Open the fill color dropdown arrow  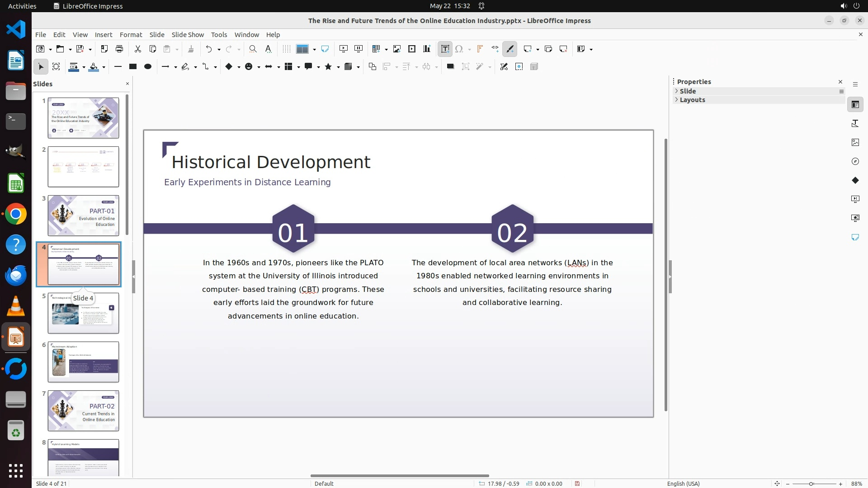point(104,67)
